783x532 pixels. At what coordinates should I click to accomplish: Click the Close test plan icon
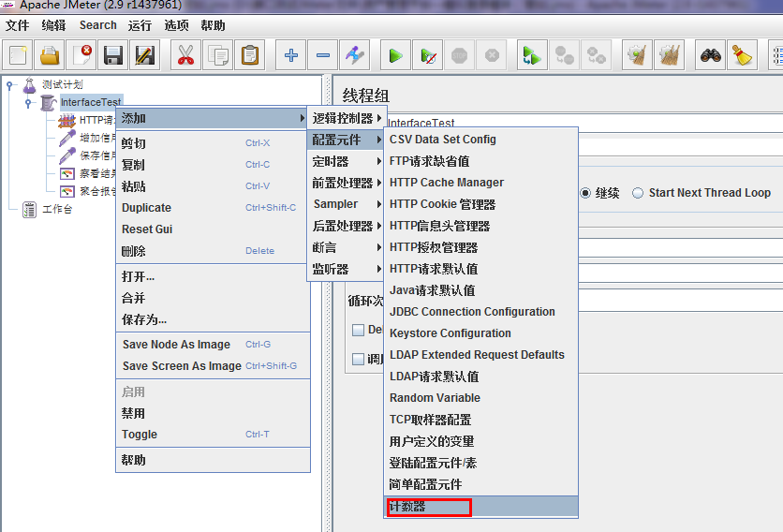(81, 55)
